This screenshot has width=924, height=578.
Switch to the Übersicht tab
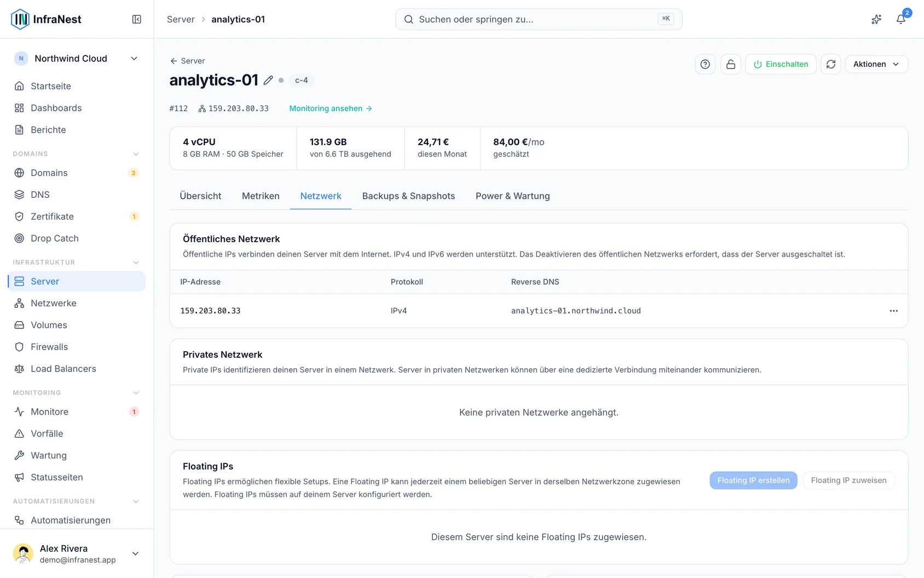tap(200, 196)
